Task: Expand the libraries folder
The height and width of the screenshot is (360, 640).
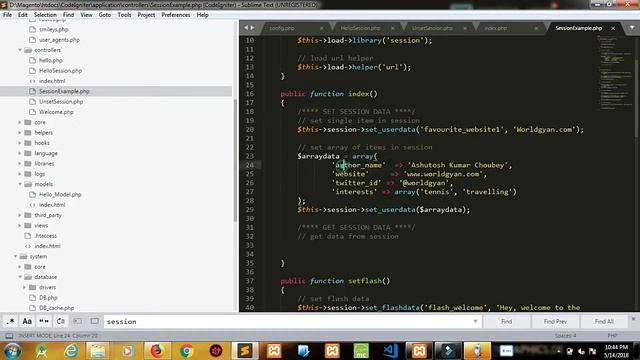Action: click(20, 164)
